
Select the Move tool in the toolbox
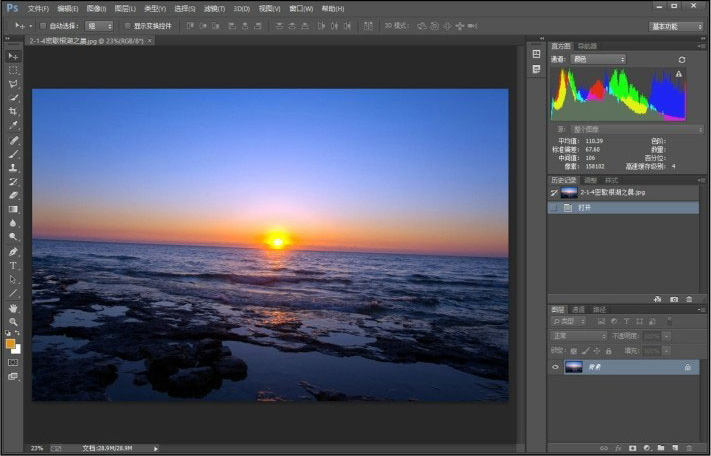[13, 56]
